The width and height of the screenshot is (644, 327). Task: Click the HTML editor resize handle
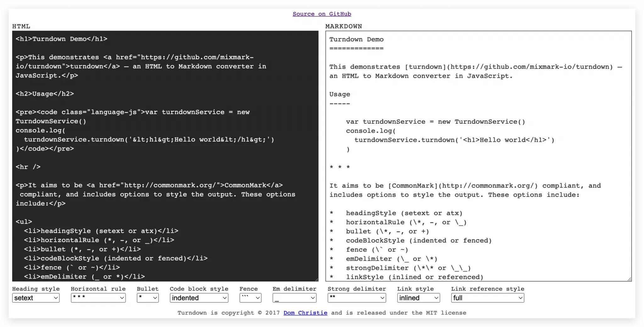316,279
